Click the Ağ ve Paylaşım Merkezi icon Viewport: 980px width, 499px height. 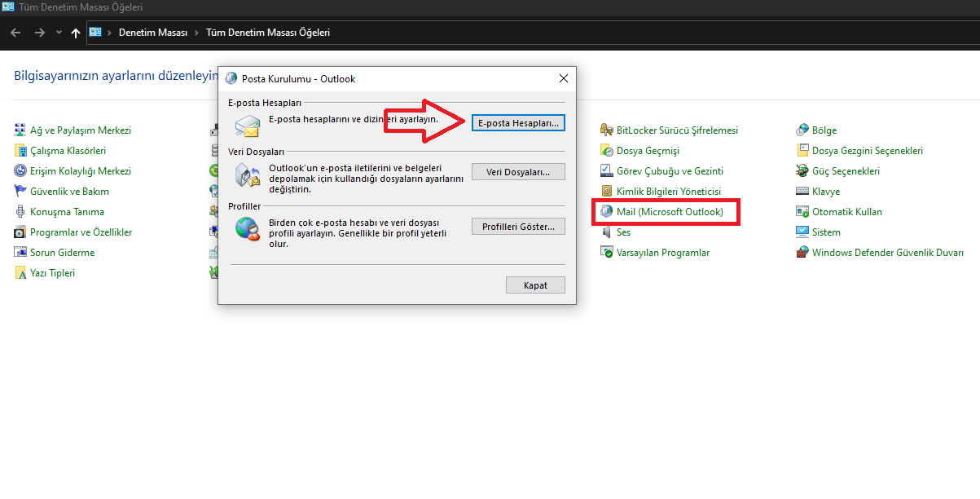20,130
